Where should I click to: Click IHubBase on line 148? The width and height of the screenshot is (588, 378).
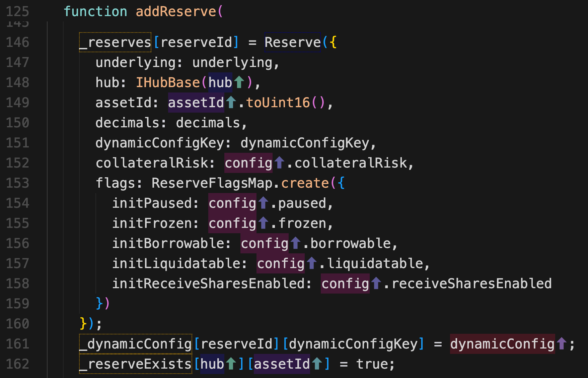pyautogui.click(x=168, y=82)
